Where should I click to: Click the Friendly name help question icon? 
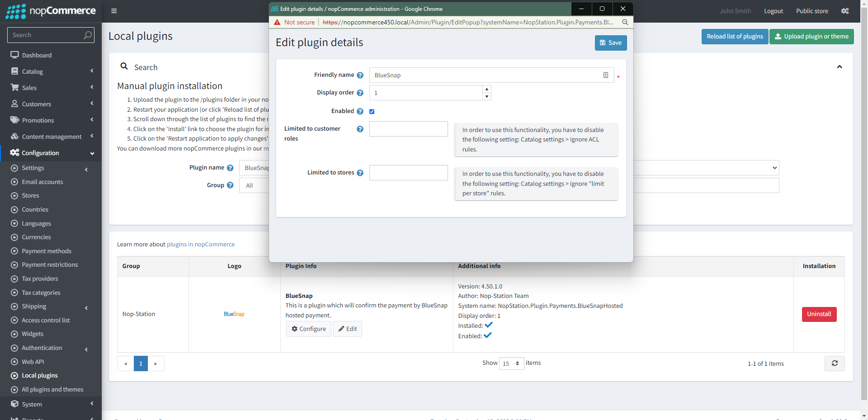click(x=360, y=75)
